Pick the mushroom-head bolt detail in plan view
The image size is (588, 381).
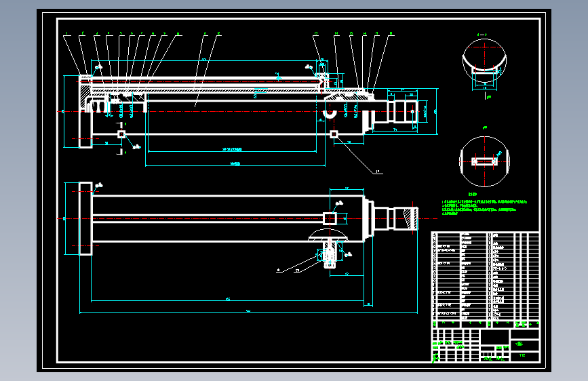(x=329, y=249)
